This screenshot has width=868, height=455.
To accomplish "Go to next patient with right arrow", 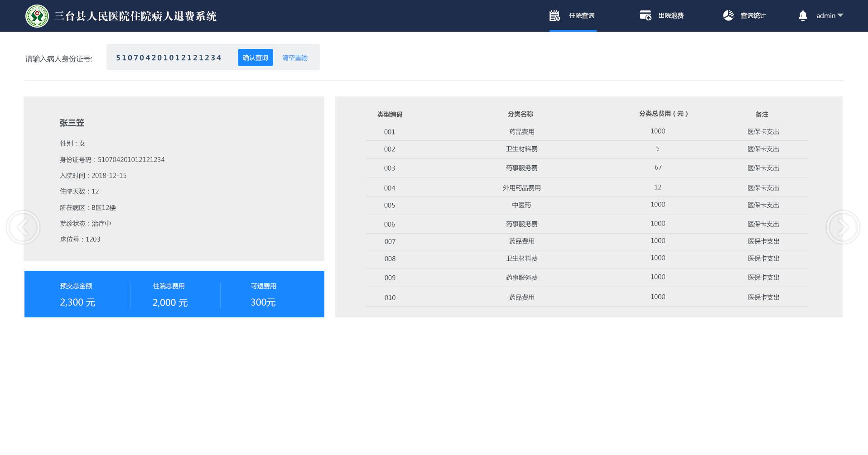I will [x=843, y=227].
